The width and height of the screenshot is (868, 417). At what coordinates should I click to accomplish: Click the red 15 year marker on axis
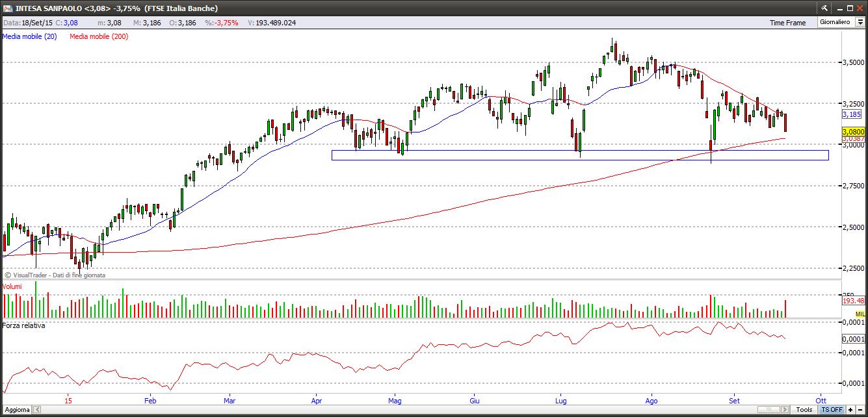68,400
